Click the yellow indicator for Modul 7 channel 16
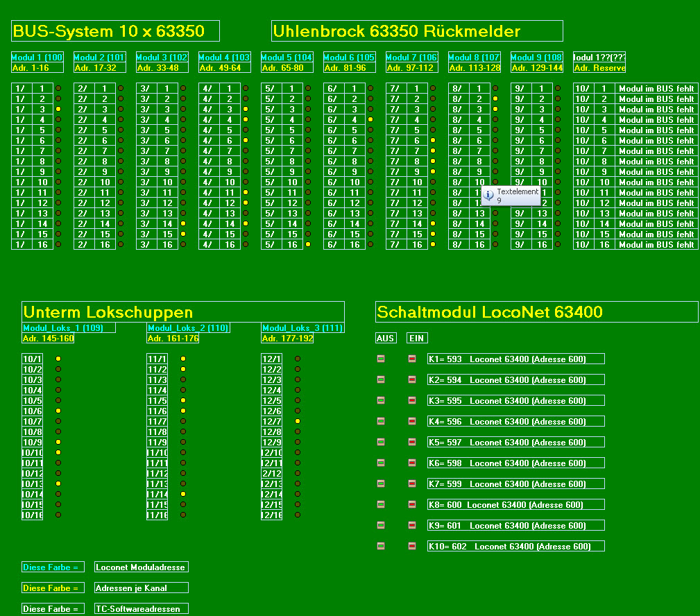 433,244
